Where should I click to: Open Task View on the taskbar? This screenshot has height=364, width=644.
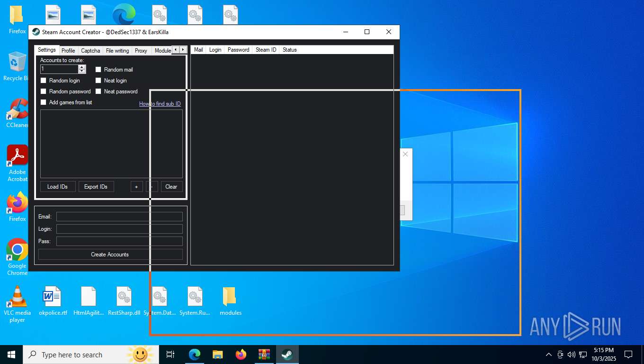coord(170,355)
